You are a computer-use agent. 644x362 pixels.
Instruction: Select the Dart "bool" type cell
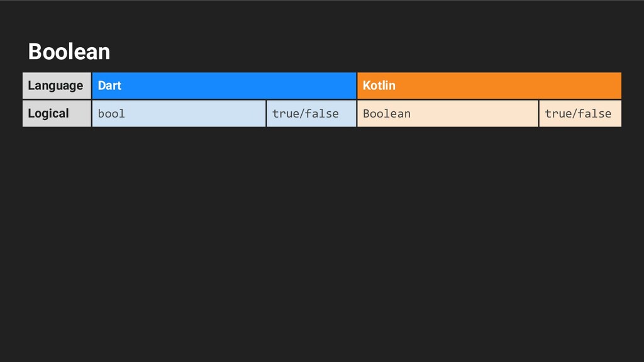pos(179,114)
